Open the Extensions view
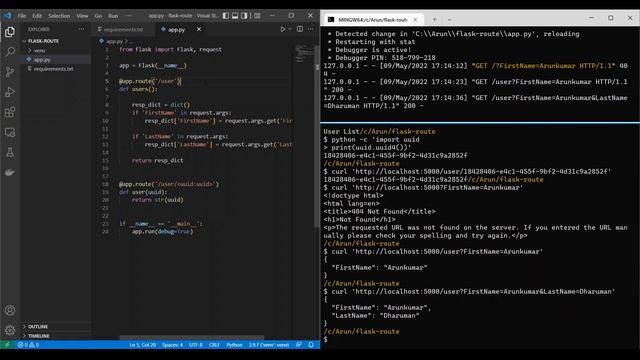The width and height of the screenshot is (640, 360). click(10, 112)
